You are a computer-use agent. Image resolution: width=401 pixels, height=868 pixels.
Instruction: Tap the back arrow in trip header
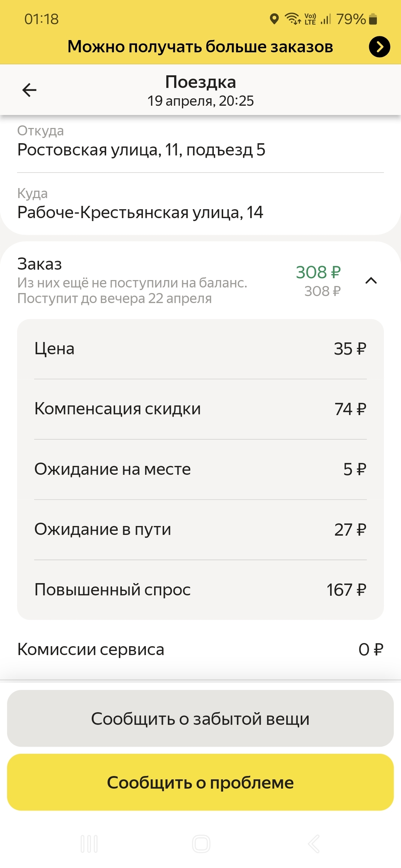pyautogui.click(x=29, y=90)
